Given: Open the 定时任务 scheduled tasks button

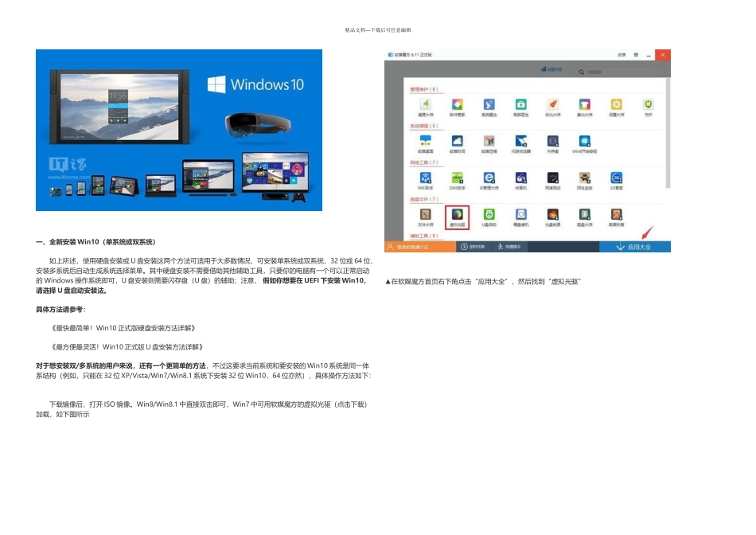Looking at the screenshot, I should pyautogui.click(x=473, y=247).
